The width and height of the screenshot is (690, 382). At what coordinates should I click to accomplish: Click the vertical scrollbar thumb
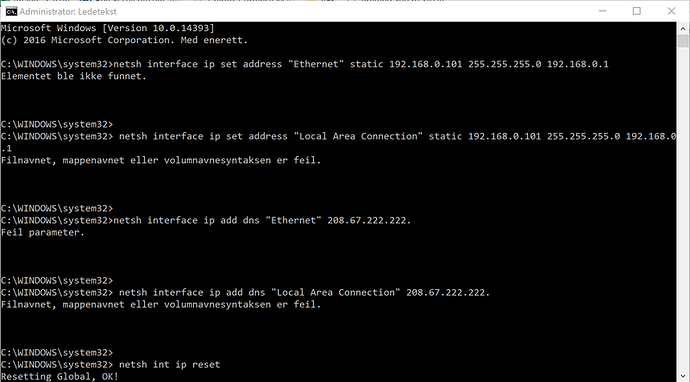tap(683, 41)
